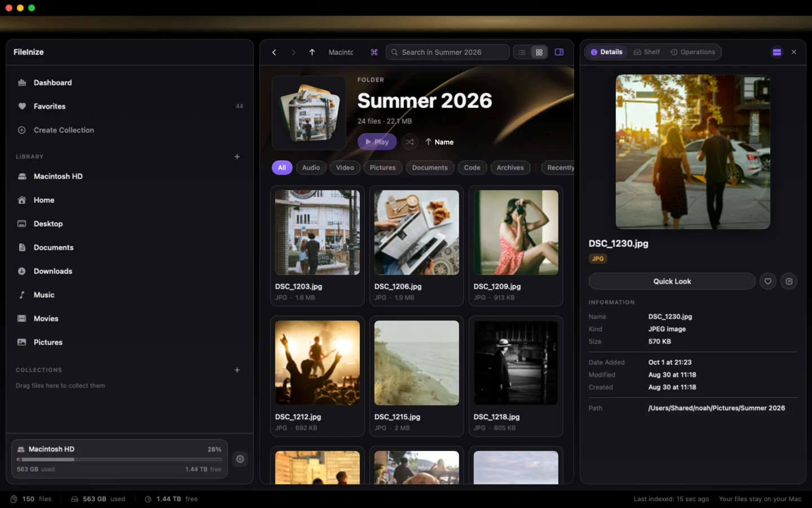Open the Dashboard

tap(130, 82)
